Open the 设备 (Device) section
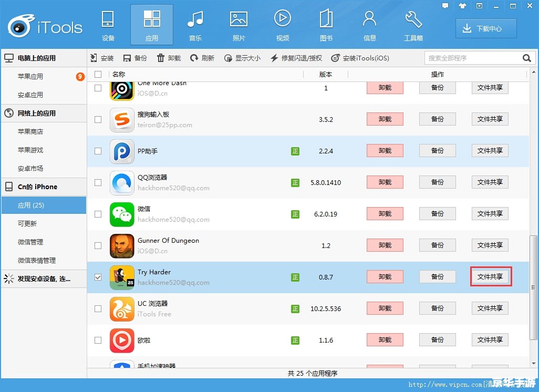Screen dimensions: 539x392 tap(108, 25)
